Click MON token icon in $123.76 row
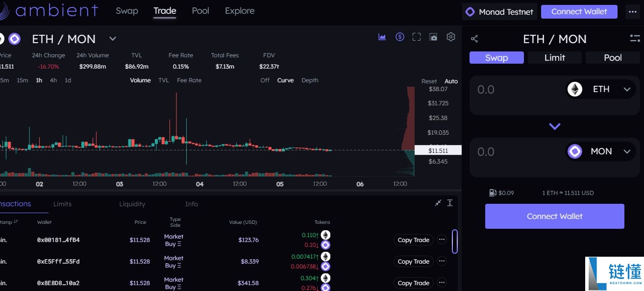Screen dimensions: 644x291 (x=325, y=245)
